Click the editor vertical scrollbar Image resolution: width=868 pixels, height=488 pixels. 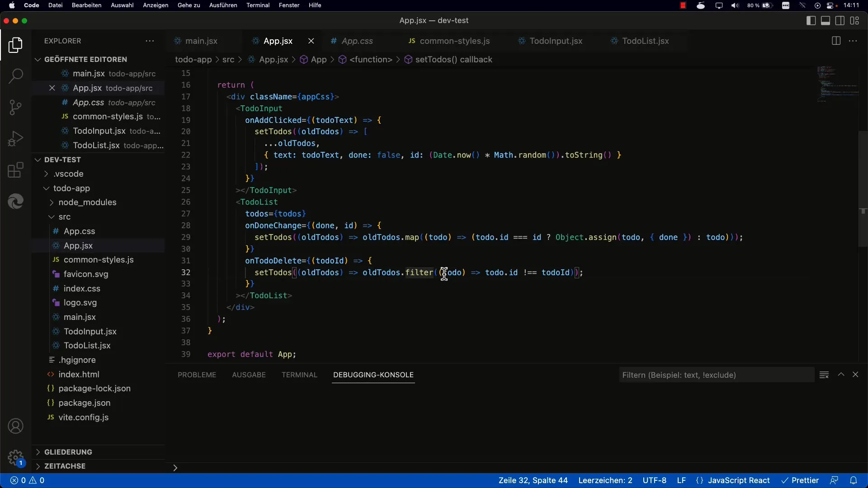tap(863, 189)
